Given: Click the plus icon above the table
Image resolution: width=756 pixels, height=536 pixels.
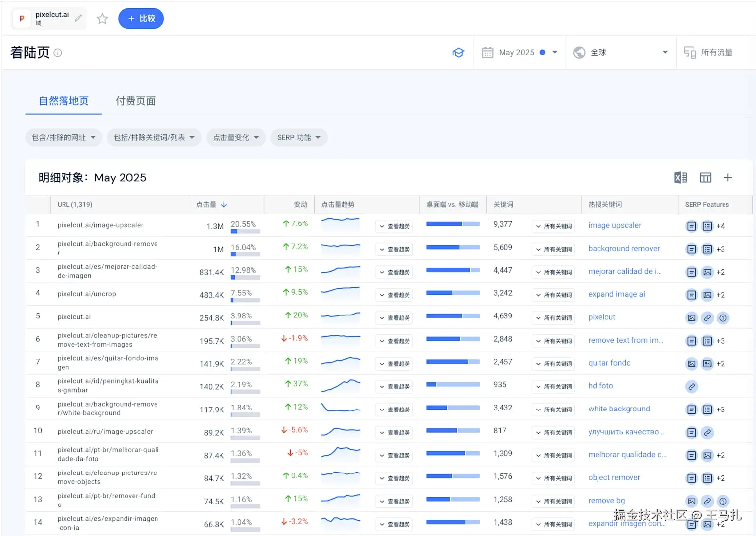Looking at the screenshot, I should (x=728, y=178).
